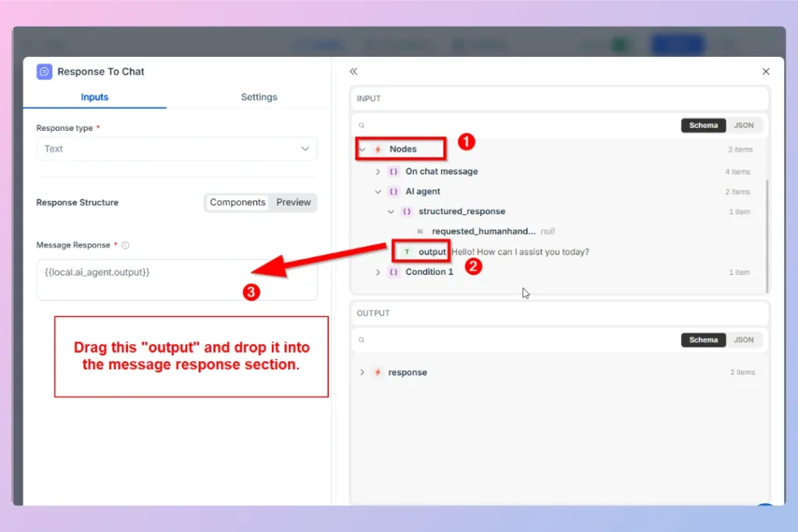
Task: Click the Message Response input field
Action: click(x=177, y=280)
